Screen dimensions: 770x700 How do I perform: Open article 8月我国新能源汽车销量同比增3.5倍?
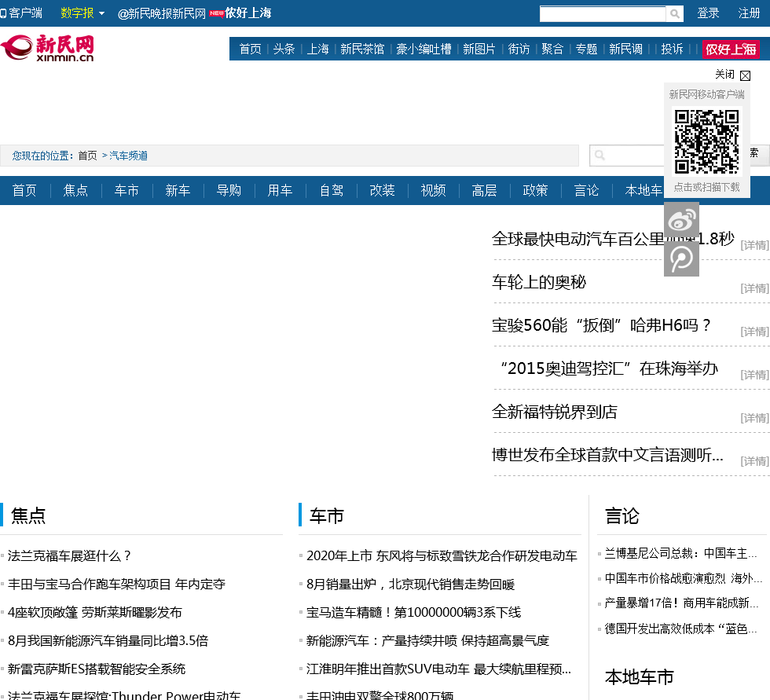108,640
